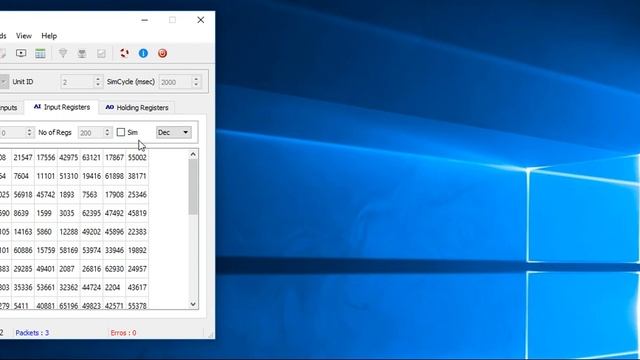Click the Errors : 0 status text
The width and height of the screenshot is (640, 360).
123,333
